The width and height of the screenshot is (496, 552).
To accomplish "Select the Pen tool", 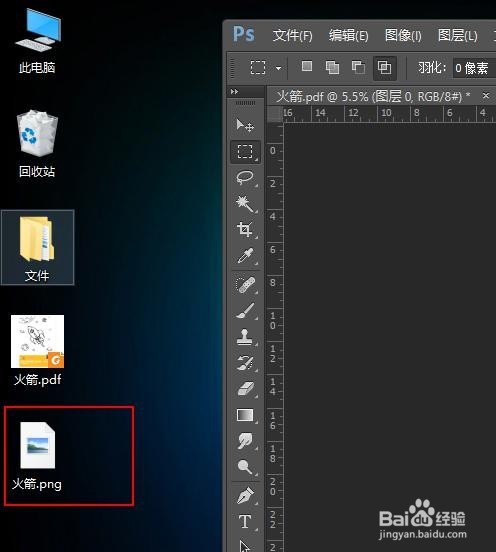I will pyautogui.click(x=245, y=496).
